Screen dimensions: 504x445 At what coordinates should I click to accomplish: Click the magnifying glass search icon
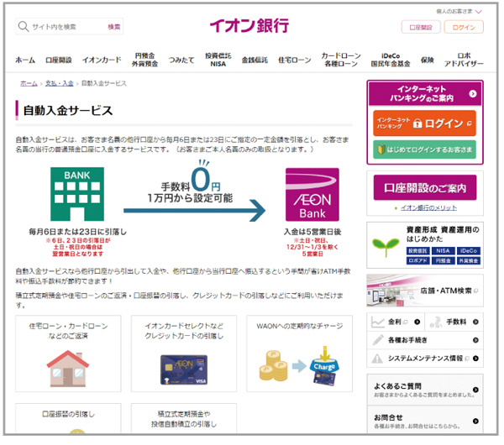click(24, 27)
